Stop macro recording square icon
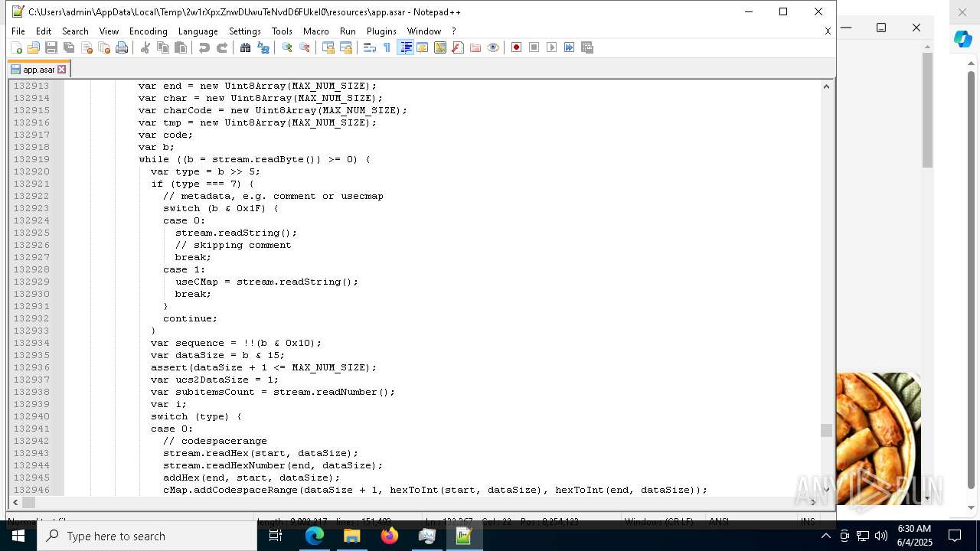Screen dimensions: 980x551 coord(534,47)
